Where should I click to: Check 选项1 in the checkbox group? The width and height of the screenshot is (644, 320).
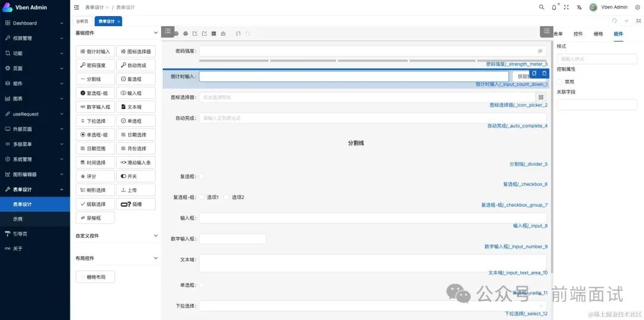[202, 197]
